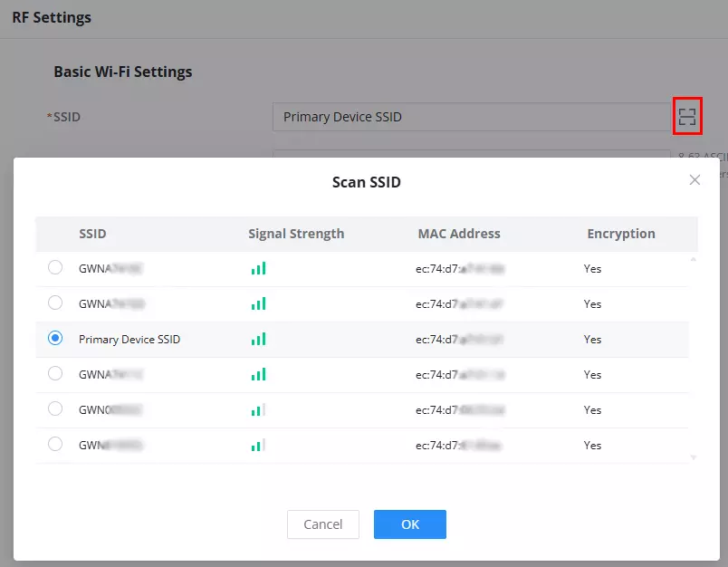Click the Yes encryption value in GWN0 row
Viewport: 728px width, 567px height.
pos(592,410)
